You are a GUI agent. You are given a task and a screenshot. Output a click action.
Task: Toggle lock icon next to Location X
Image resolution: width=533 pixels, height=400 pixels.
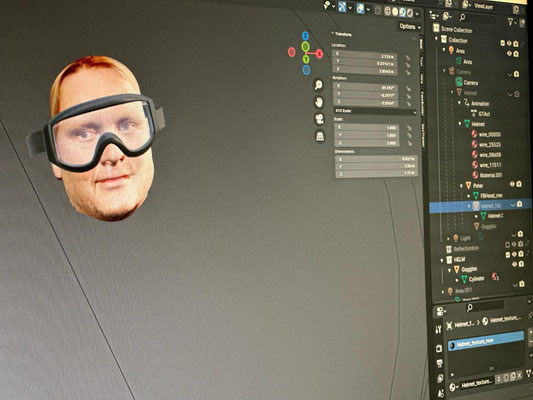pyautogui.click(x=407, y=58)
